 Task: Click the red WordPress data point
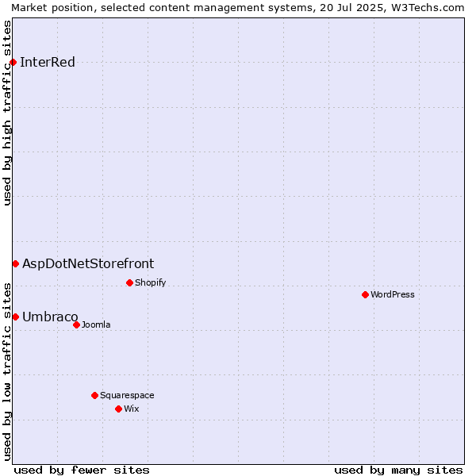pyautogui.click(x=365, y=295)
